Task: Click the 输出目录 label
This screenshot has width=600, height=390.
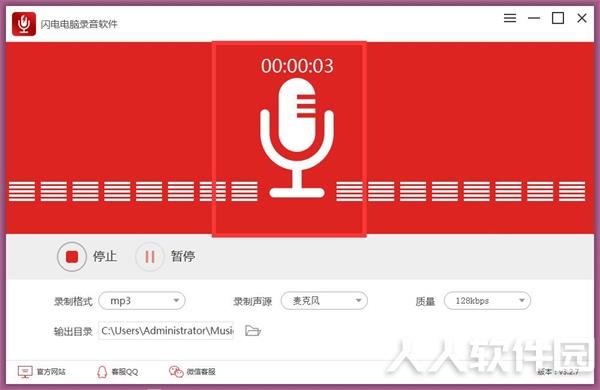Action: (x=73, y=331)
